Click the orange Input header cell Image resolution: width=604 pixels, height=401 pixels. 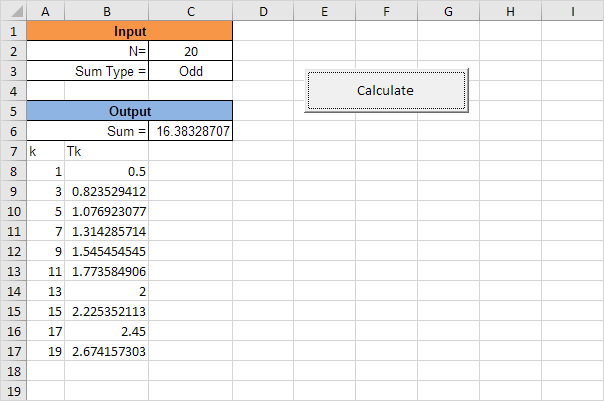pos(129,31)
